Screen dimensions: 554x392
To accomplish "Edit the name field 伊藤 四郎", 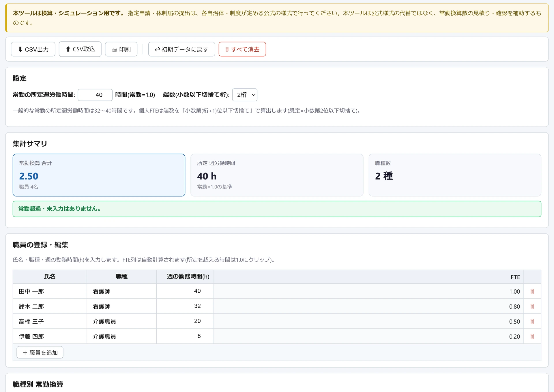I will tap(50, 336).
